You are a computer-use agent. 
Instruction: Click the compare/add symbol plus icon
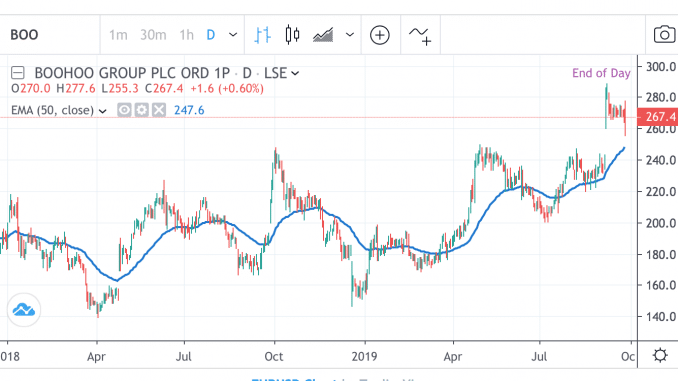click(x=380, y=35)
